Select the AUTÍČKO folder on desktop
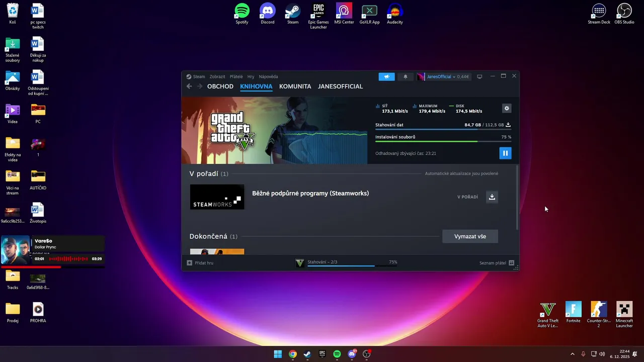This screenshot has height=362, width=644. (38, 180)
